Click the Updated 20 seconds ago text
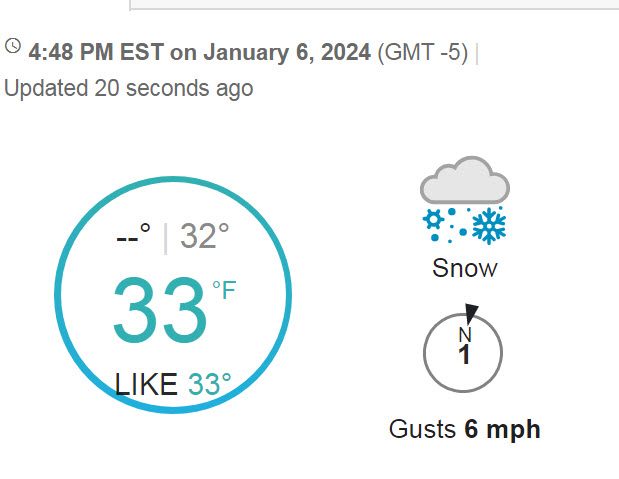The width and height of the screenshot is (619, 479). (x=129, y=88)
